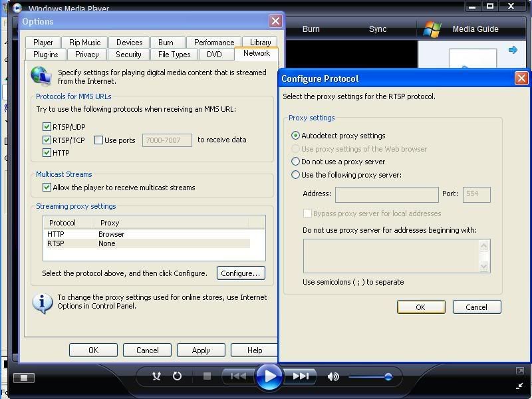This screenshot has height=399, width=532.
Task: Open the Sync tab in the player's top bar
Action: pos(378,29)
